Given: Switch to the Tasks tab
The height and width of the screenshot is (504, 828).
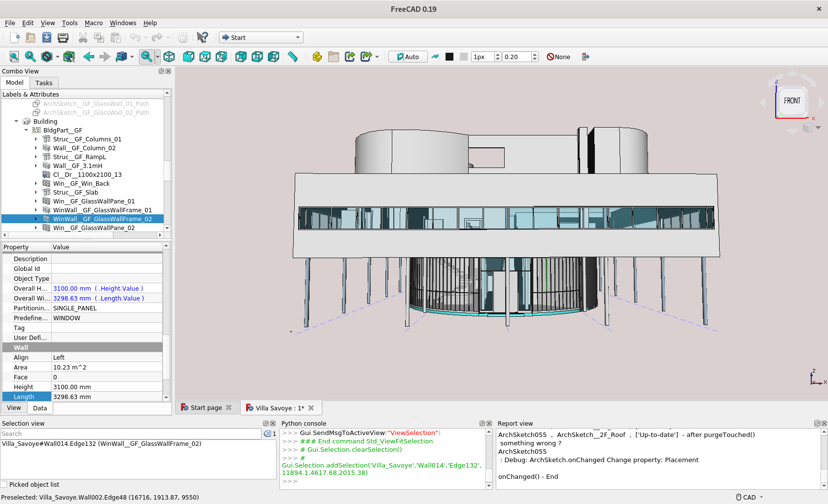Looking at the screenshot, I should 44,83.
